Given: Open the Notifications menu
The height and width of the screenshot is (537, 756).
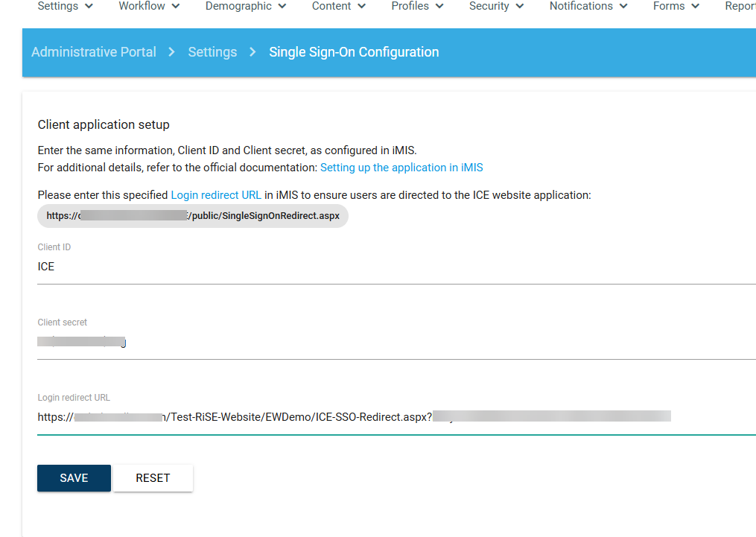Looking at the screenshot, I should pyautogui.click(x=588, y=6).
